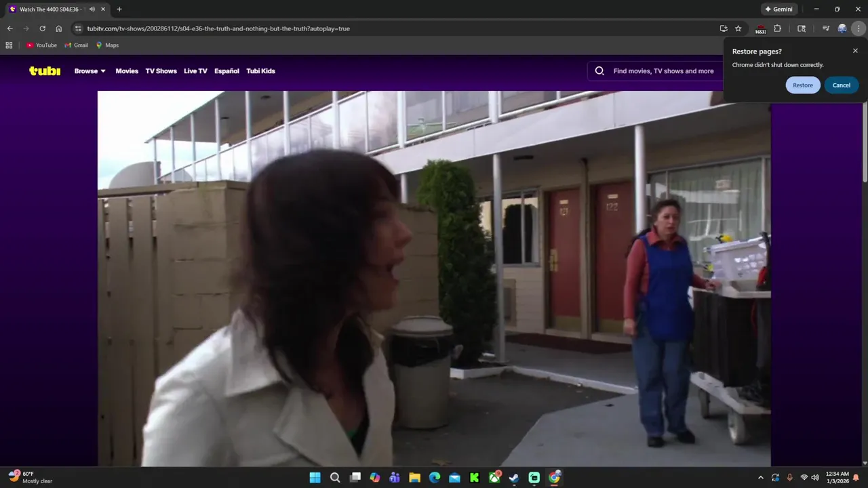Open Xbox app from taskbar
This screenshot has width=868, height=488.
(494, 477)
